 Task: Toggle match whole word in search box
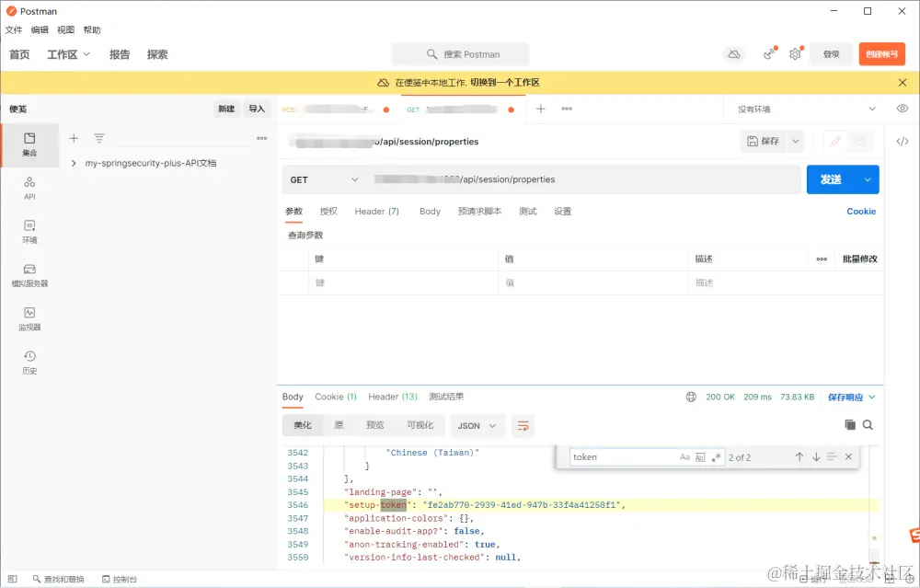point(700,457)
